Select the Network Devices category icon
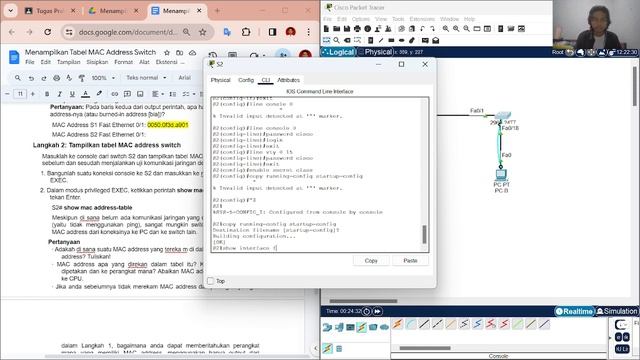The image size is (640, 360). [x=327, y=327]
